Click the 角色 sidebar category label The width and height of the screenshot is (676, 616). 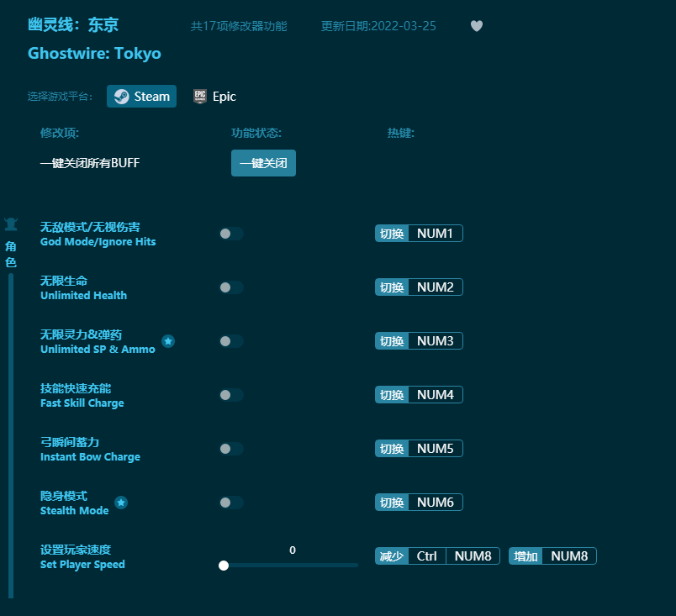pos(11,254)
